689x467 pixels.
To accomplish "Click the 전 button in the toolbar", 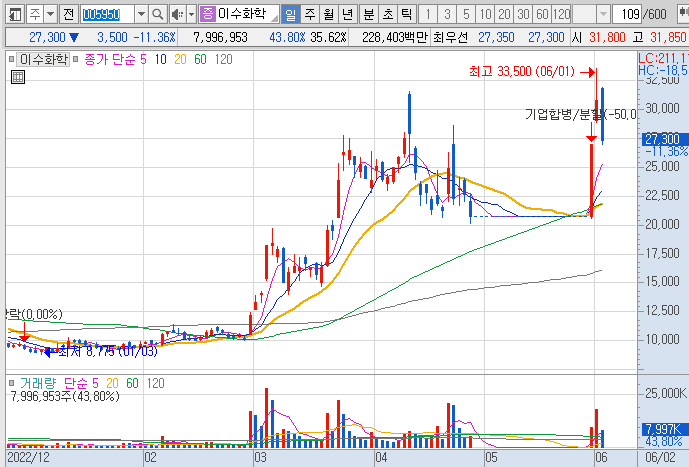I will pyautogui.click(x=69, y=14).
